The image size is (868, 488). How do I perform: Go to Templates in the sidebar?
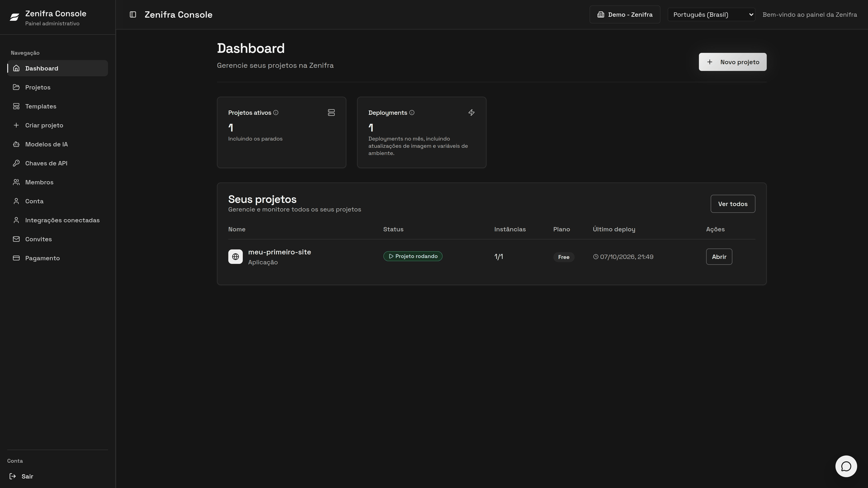pos(57,106)
